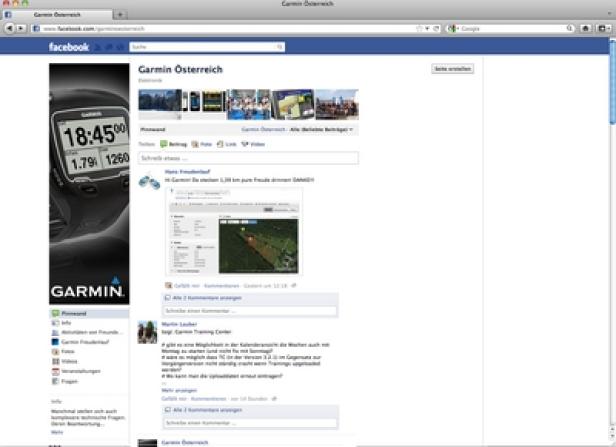Open the Facebook messages icon
This screenshot has width=616, height=447.
click(x=109, y=47)
